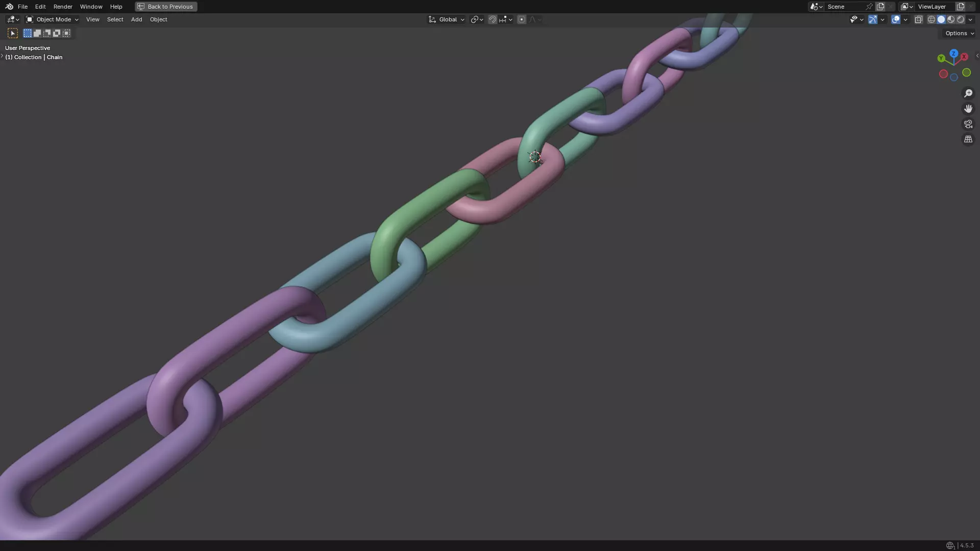Viewport: 980px width, 551px height.
Task: Choose Invert selection mode
Action: coord(57,33)
